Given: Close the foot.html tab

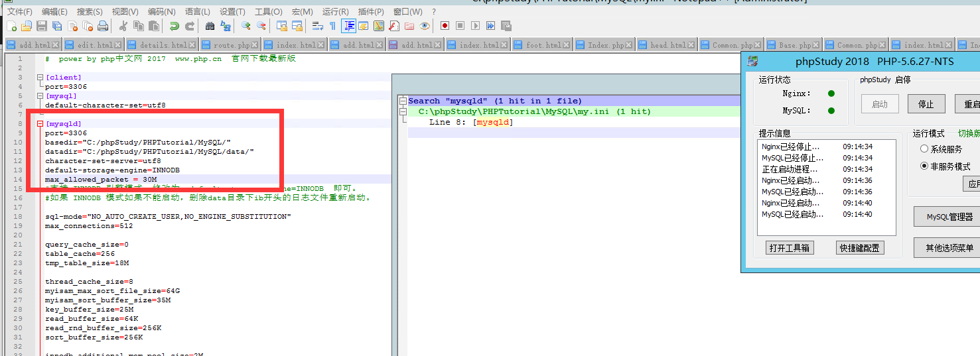Looking at the screenshot, I should 567,45.
